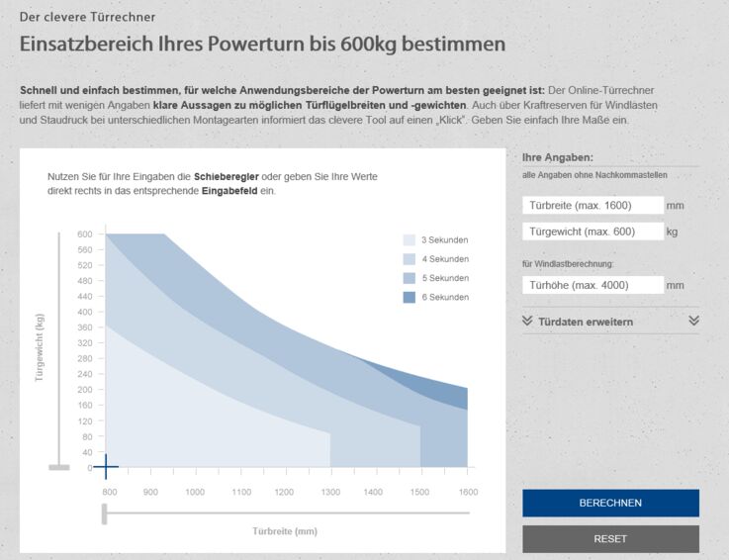The image size is (729, 560).
Task: Click the 4 Sekunden legend swatch
Action: [x=410, y=259]
